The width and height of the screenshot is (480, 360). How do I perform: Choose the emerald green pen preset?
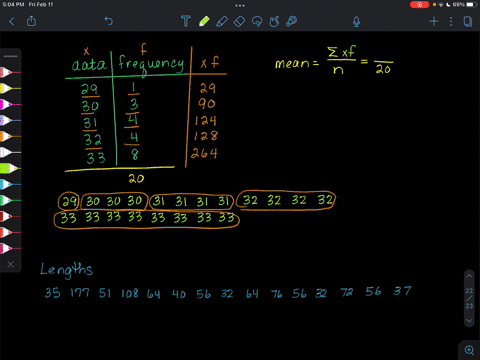[x=10, y=200]
